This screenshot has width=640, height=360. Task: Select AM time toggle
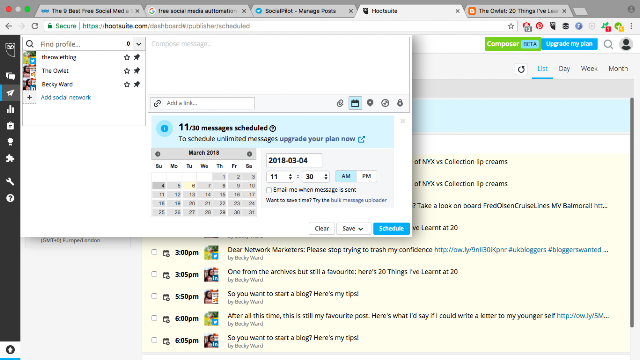346,176
